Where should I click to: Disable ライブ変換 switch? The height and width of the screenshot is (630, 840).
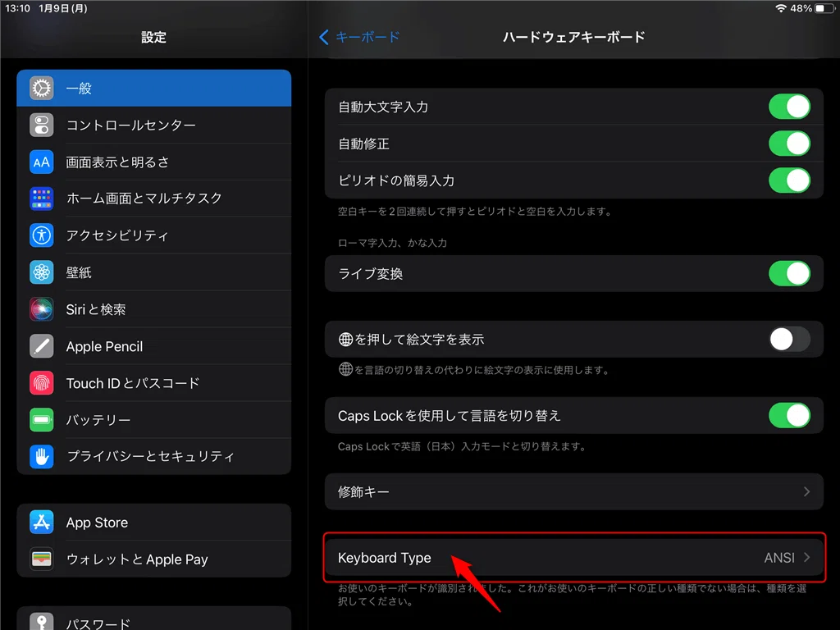[789, 274]
